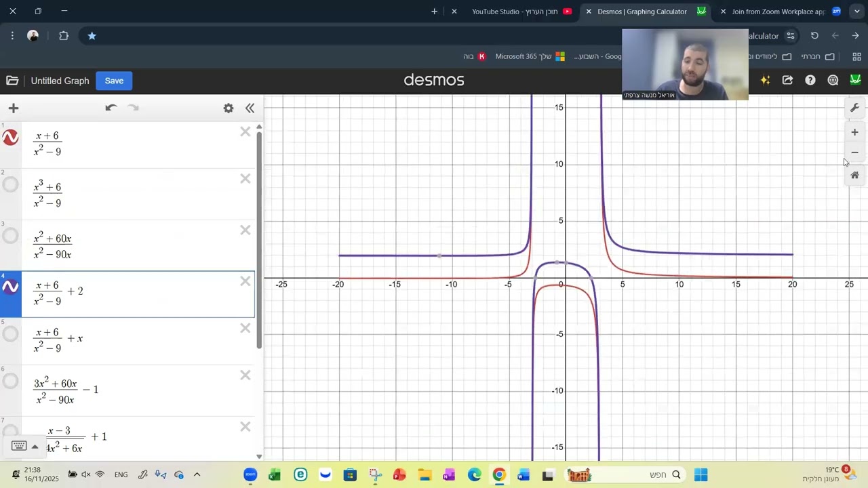Change Desmos language globe
This screenshot has width=868, height=488.
833,80
